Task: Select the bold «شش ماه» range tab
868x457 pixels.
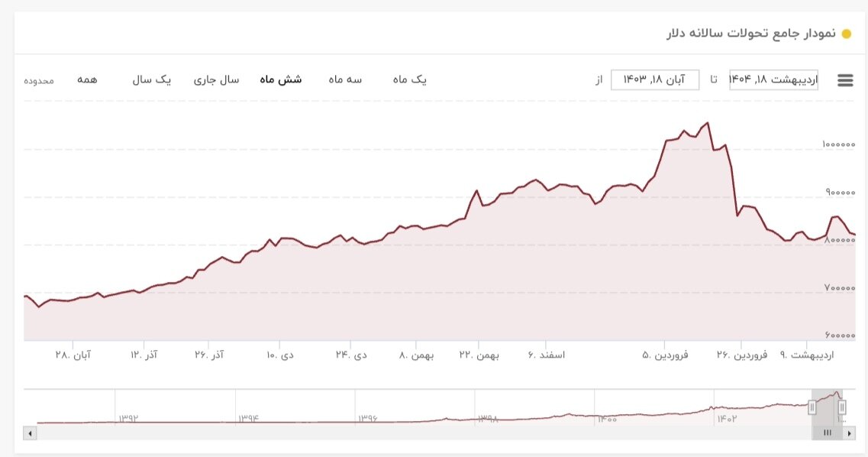Action: click(x=279, y=79)
